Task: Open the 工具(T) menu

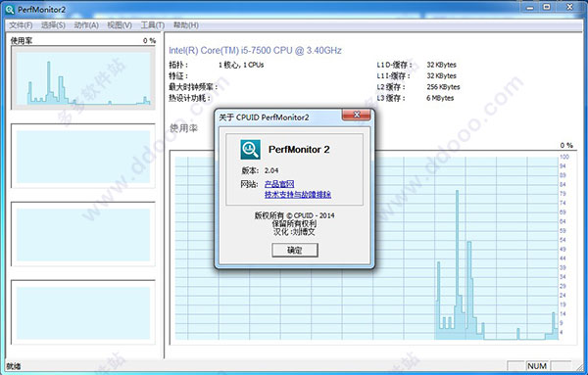Action: [x=152, y=25]
